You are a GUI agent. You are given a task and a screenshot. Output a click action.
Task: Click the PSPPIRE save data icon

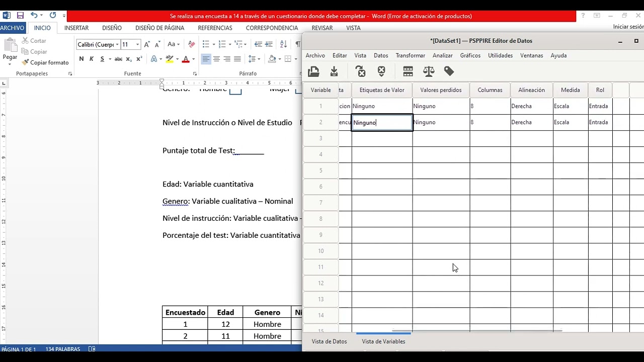(334, 71)
